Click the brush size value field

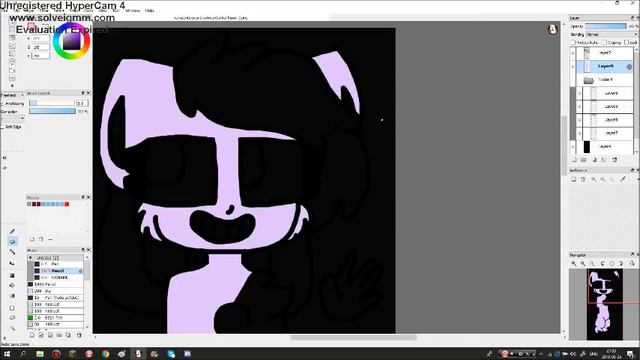point(82,103)
